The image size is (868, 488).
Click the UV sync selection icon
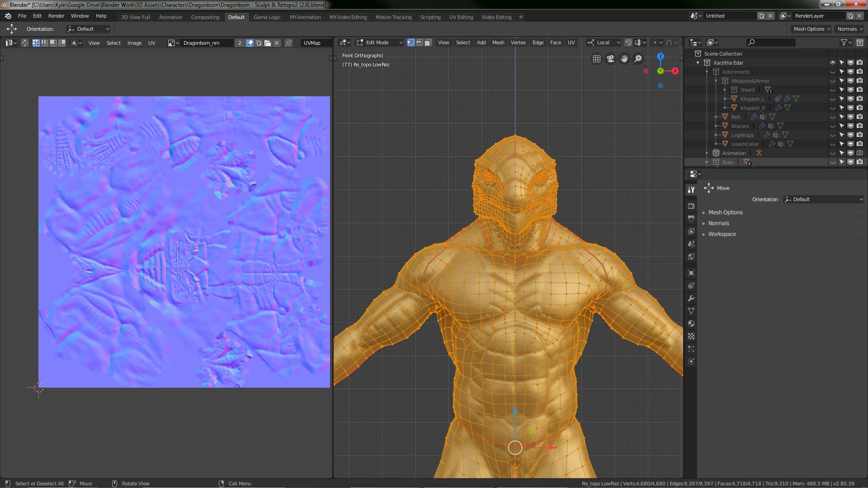[25, 42]
